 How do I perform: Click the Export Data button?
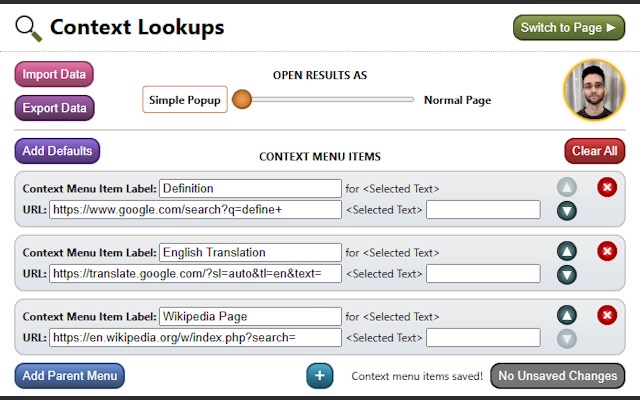54,108
